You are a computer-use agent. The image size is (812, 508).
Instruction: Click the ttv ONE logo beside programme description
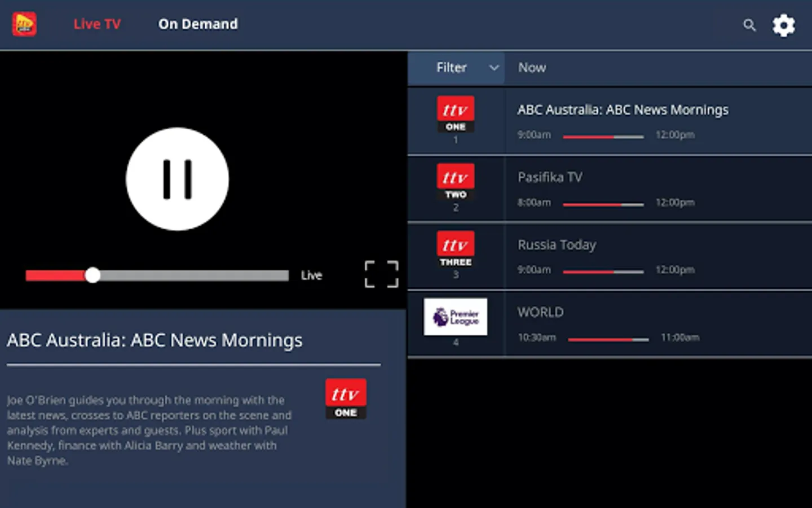click(346, 398)
